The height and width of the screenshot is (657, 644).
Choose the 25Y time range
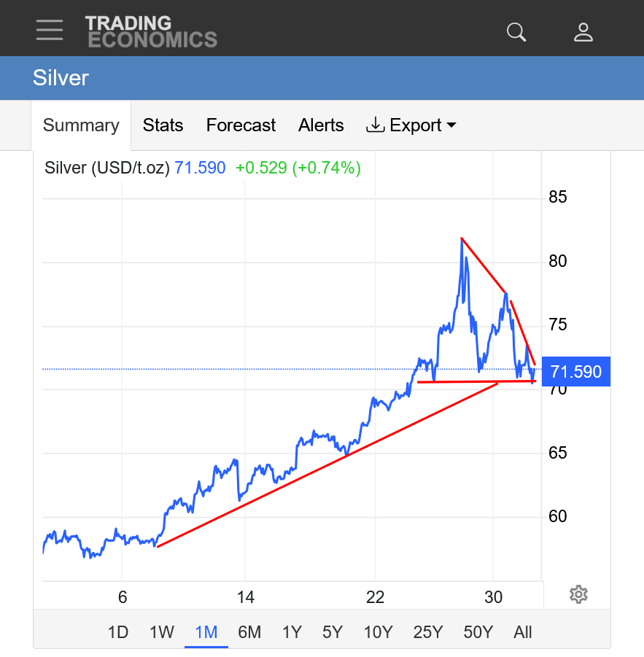[427, 632]
